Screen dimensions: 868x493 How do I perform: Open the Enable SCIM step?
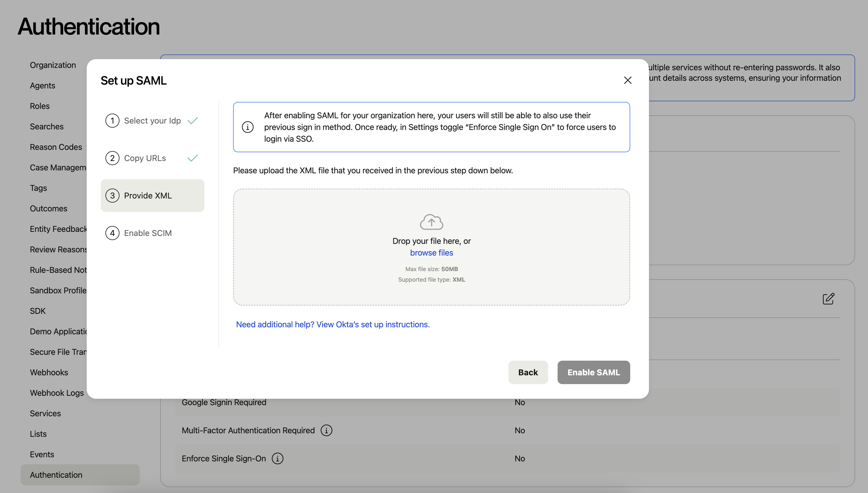[148, 233]
